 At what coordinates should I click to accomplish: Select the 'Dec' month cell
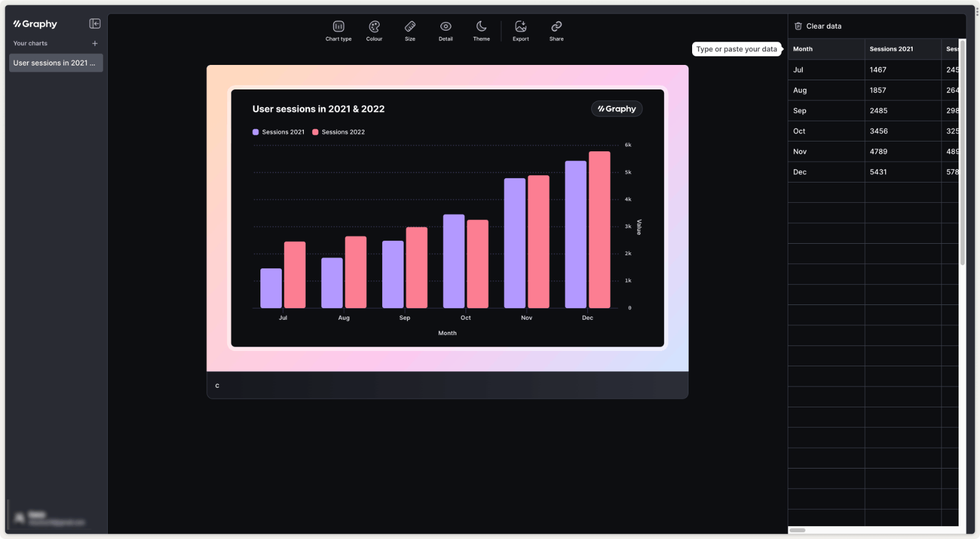click(826, 172)
